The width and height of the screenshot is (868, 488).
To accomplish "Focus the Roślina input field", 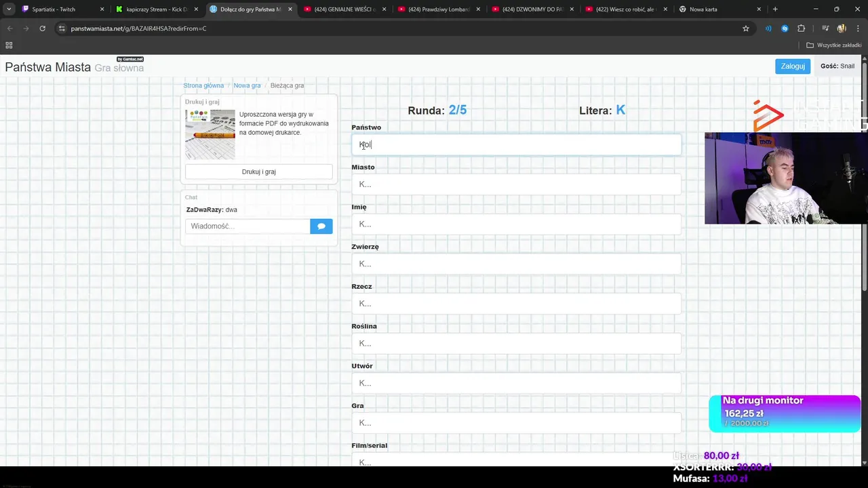I will coord(516,343).
